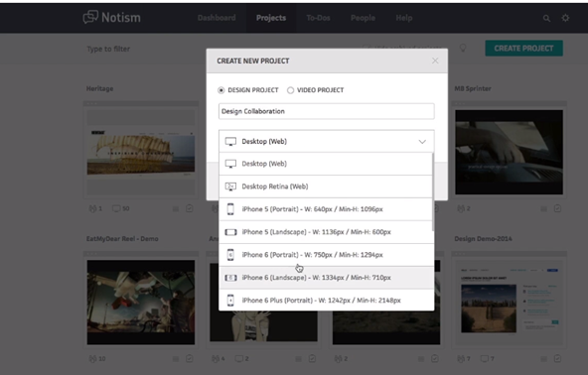Viewport: 588px width, 375px height.
Task: Click Heritage project list view icon
Action: tap(176, 209)
